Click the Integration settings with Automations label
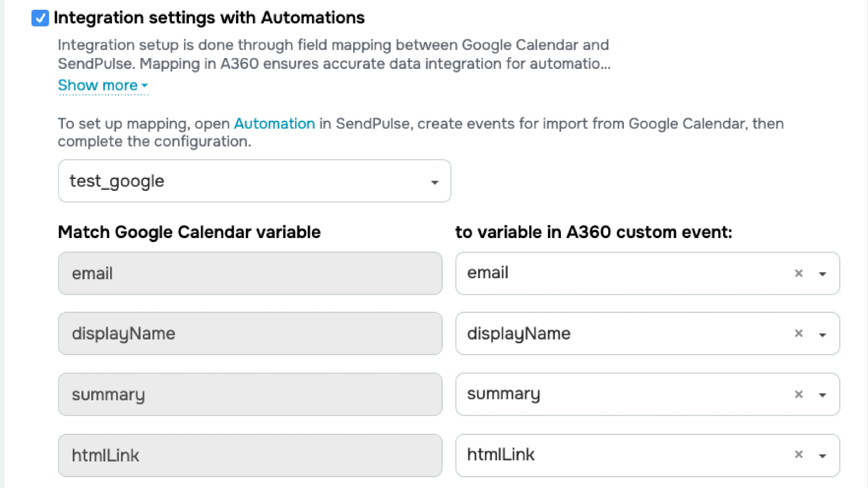The width and height of the screenshot is (868, 488). pos(209,18)
